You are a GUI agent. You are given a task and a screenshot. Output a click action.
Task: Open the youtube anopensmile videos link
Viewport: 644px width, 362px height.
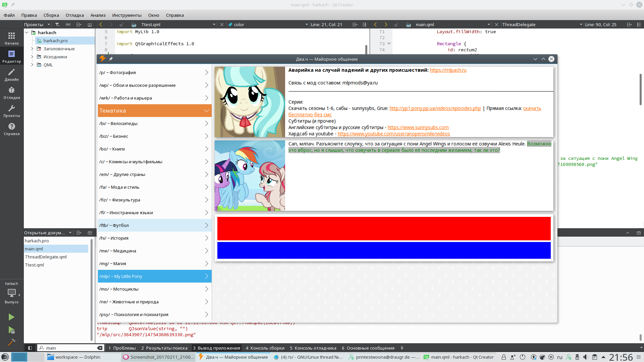(x=394, y=134)
